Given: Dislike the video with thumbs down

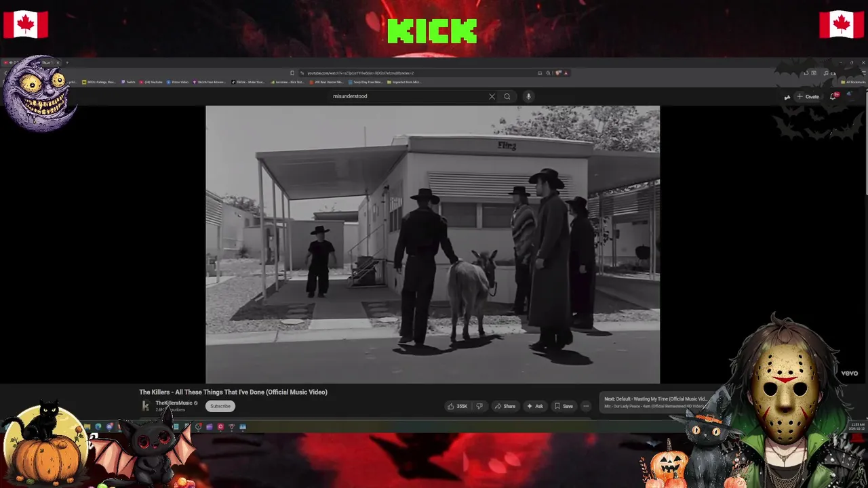Looking at the screenshot, I should click(479, 406).
